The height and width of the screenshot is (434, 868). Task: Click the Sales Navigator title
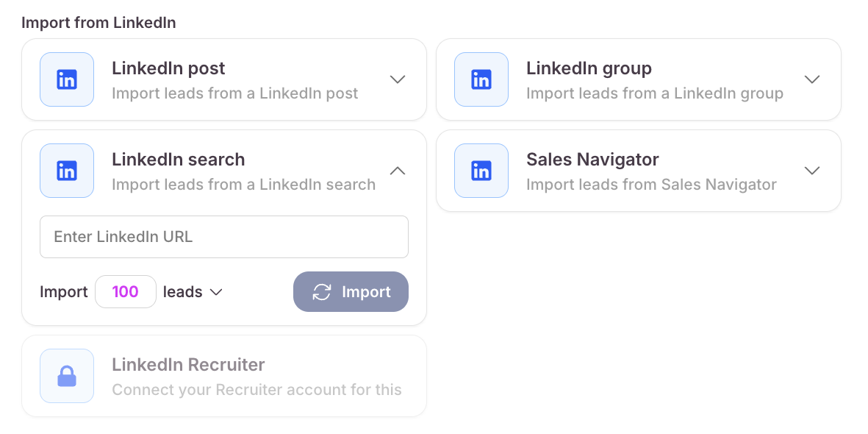[x=592, y=160]
